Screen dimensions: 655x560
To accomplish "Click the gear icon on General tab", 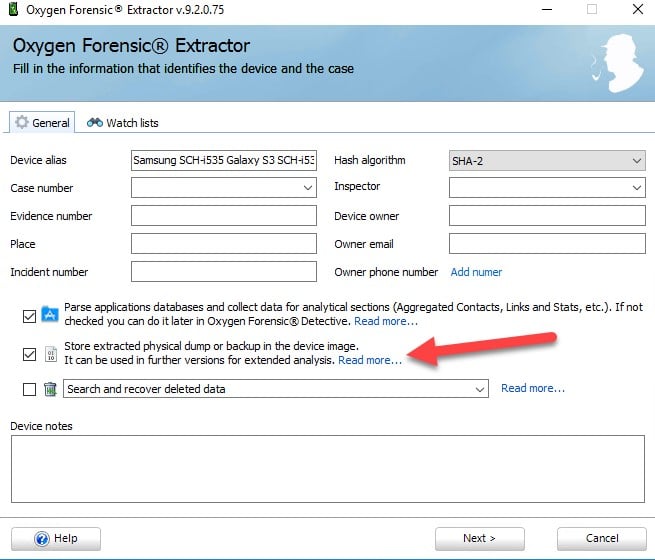I will pyautogui.click(x=22, y=122).
